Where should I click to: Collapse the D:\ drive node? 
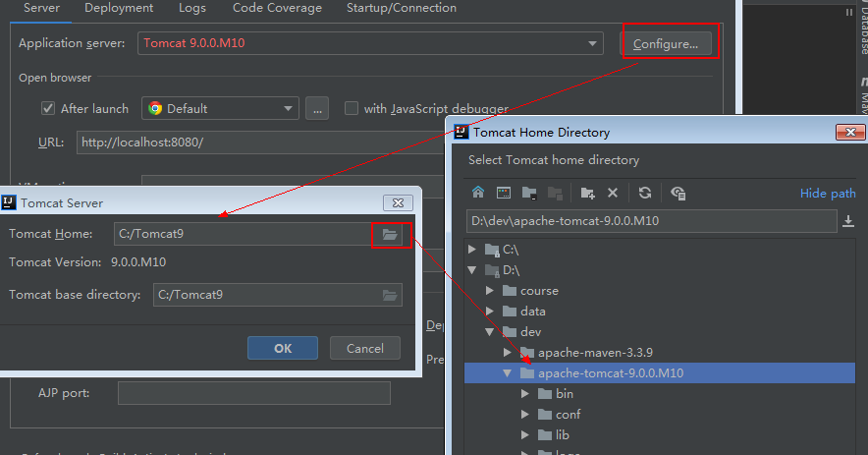(471, 270)
